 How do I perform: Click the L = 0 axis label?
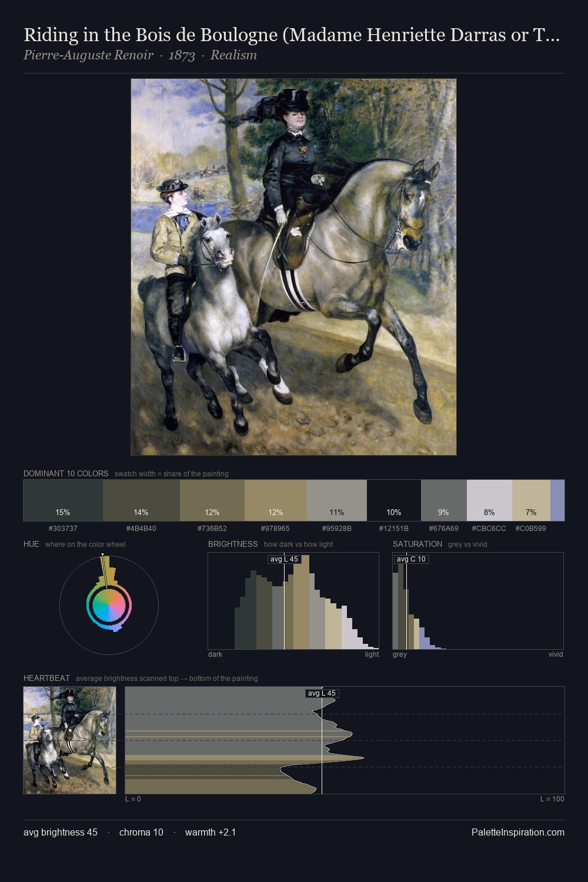(x=133, y=799)
